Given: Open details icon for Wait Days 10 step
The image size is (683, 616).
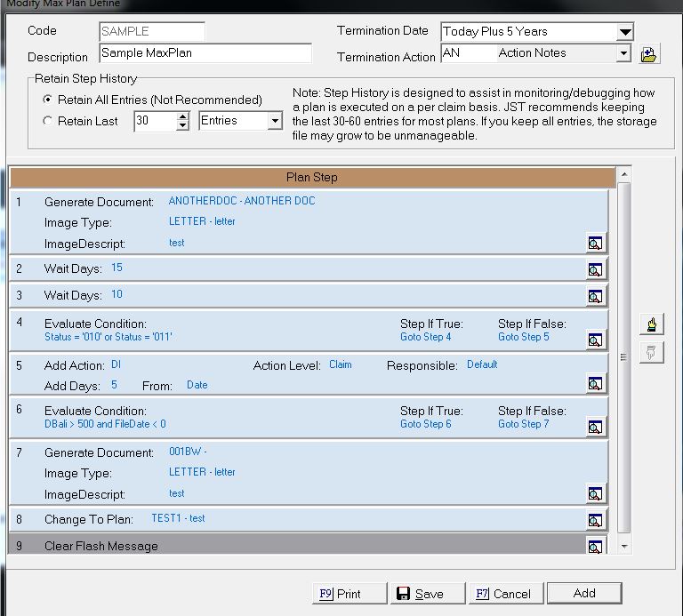Looking at the screenshot, I should click(x=595, y=296).
